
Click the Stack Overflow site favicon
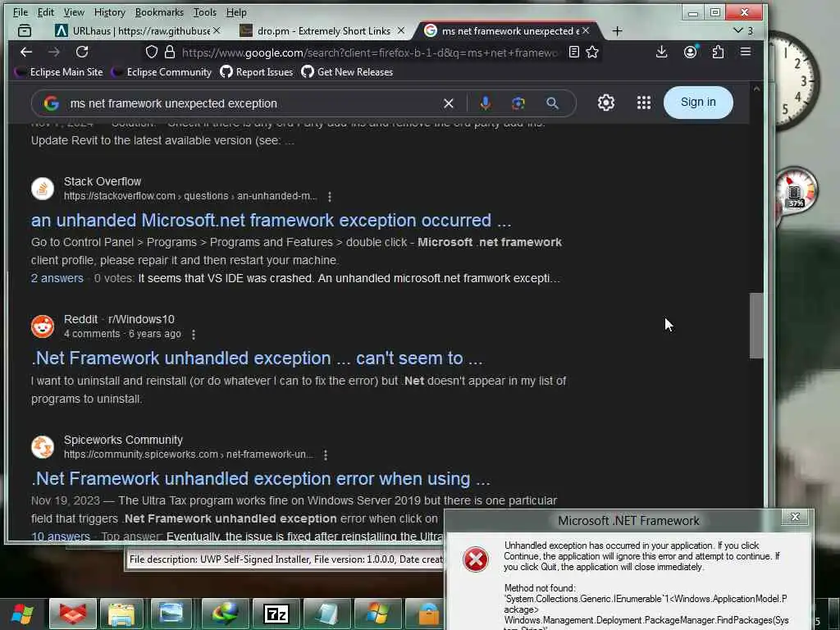pos(43,189)
